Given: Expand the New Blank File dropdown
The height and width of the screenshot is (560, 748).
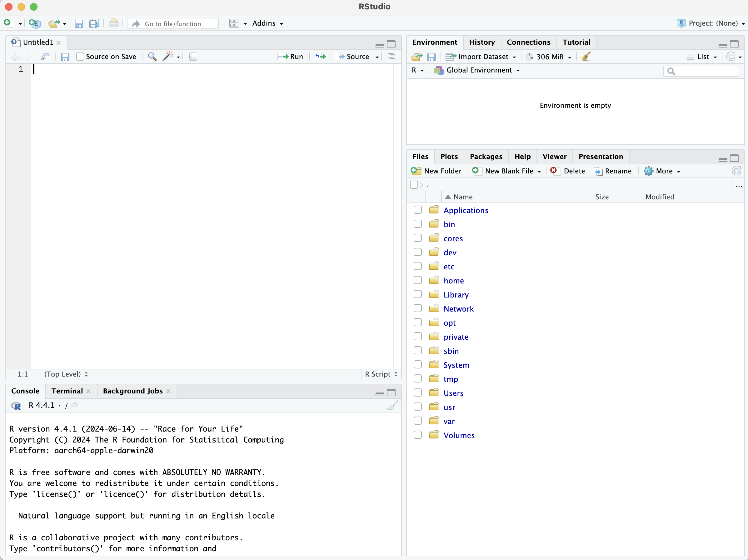Looking at the screenshot, I should (539, 172).
